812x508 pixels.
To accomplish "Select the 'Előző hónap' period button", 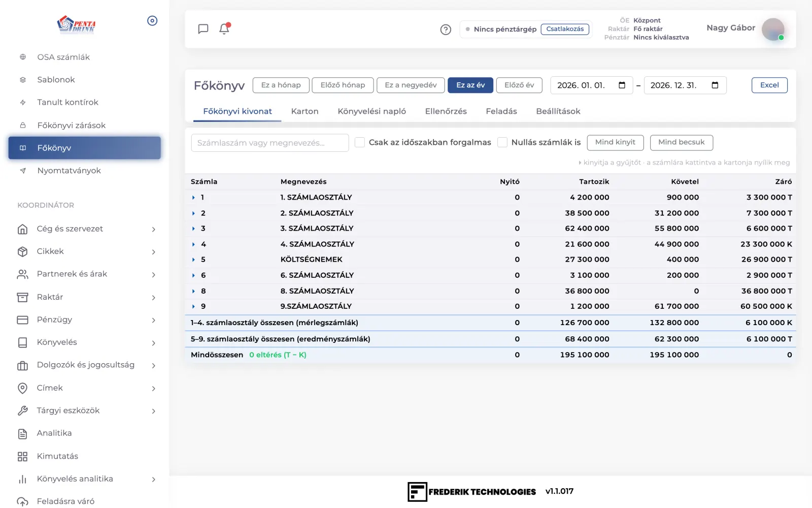I will [x=343, y=85].
